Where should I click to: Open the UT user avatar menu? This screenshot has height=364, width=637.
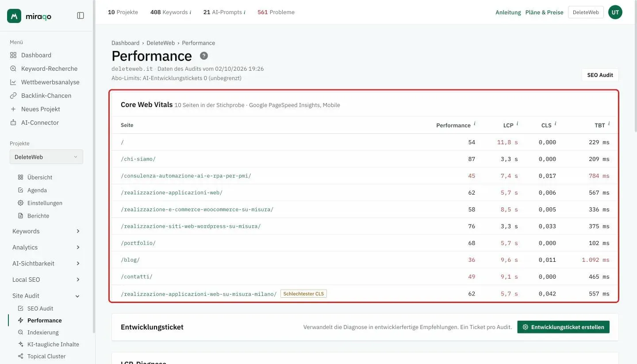(615, 12)
